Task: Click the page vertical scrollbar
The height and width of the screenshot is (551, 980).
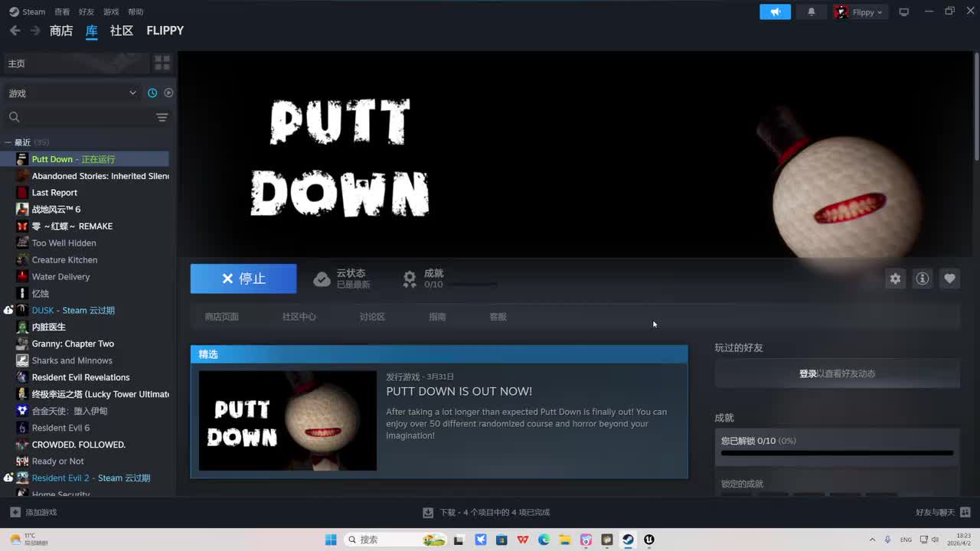Action: pyautogui.click(x=976, y=107)
